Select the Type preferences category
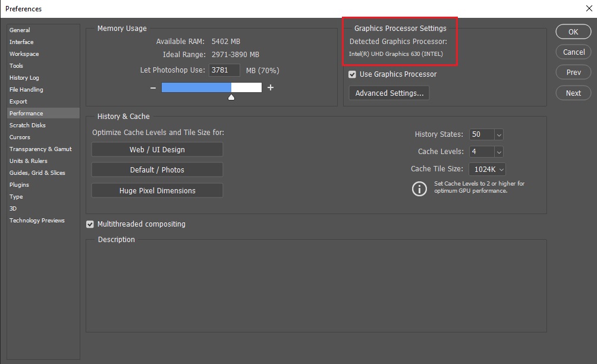Viewport: 597px width, 364px height. point(17,196)
